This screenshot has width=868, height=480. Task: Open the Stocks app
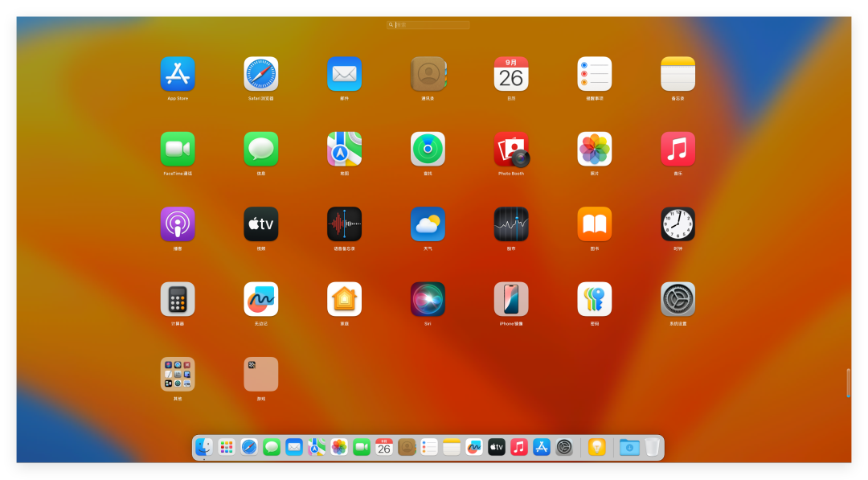point(511,224)
